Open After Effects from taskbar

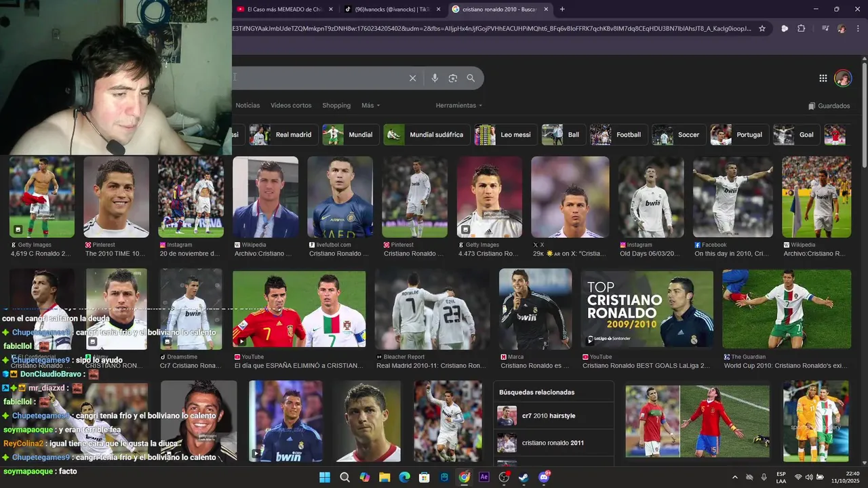click(x=484, y=477)
